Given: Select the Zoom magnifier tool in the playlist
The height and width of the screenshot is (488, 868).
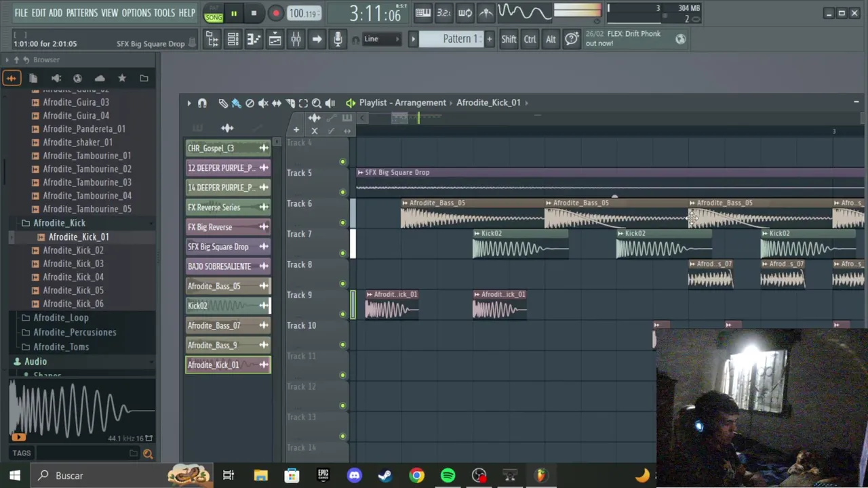Looking at the screenshot, I should (x=317, y=103).
